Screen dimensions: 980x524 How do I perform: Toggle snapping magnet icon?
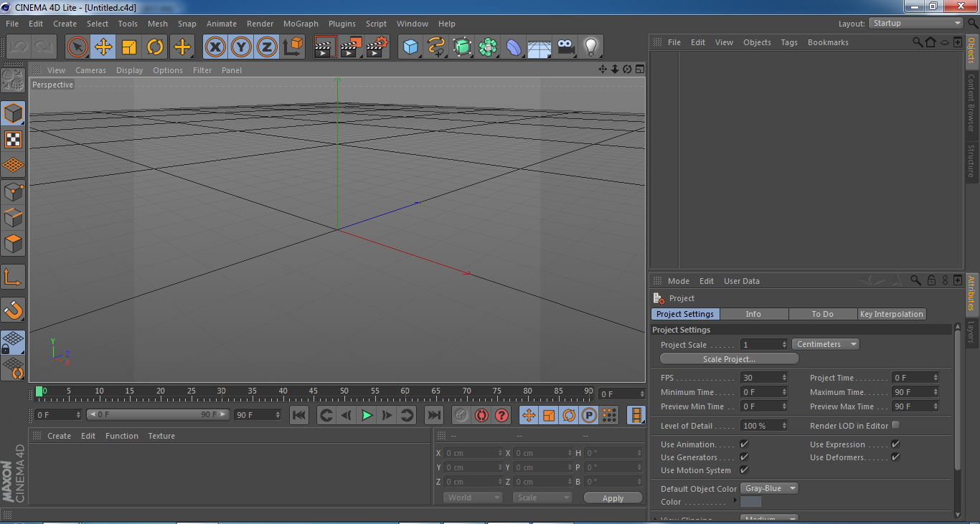[x=13, y=310]
